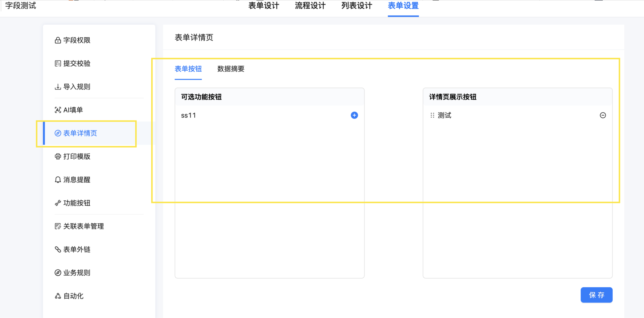This screenshot has height=318, width=644.
Task: Click the bell icon for 消息提醒
Action: [58, 180]
